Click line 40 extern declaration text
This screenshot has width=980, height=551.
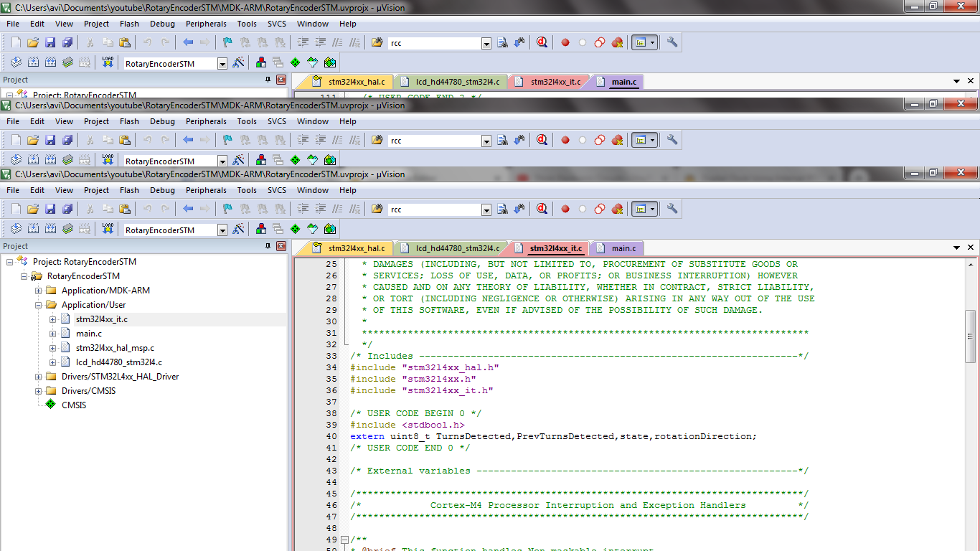pyautogui.click(x=553, y=436)
